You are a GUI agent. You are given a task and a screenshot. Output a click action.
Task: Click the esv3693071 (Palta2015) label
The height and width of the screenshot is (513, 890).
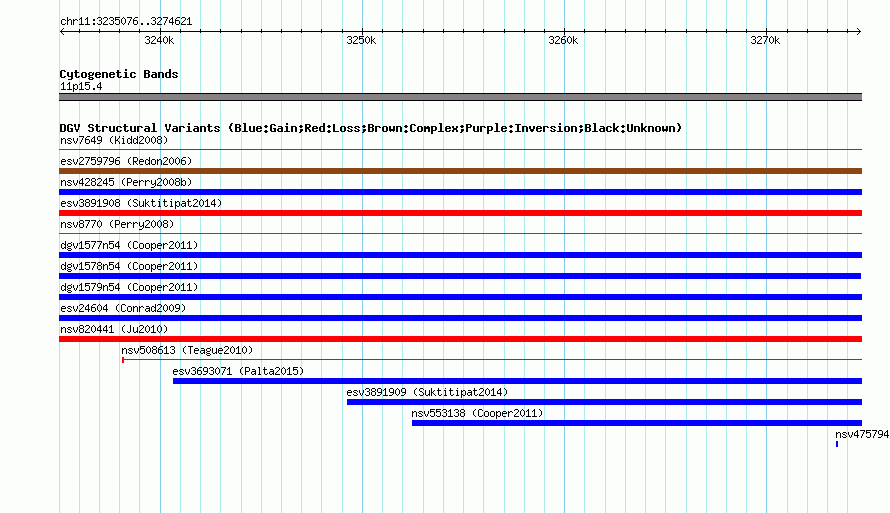coord(238,371)
